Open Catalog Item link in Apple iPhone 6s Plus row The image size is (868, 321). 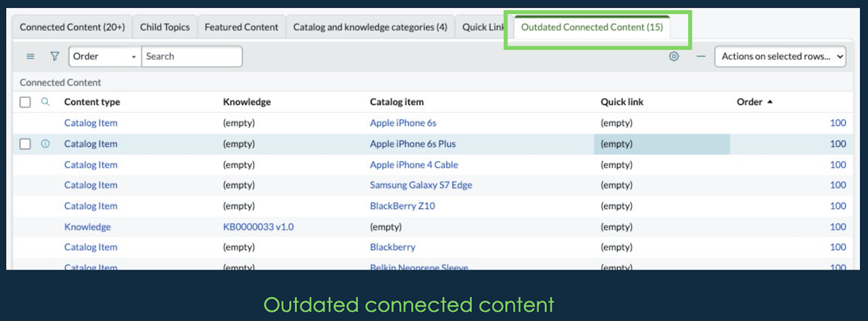pos(91,144)
